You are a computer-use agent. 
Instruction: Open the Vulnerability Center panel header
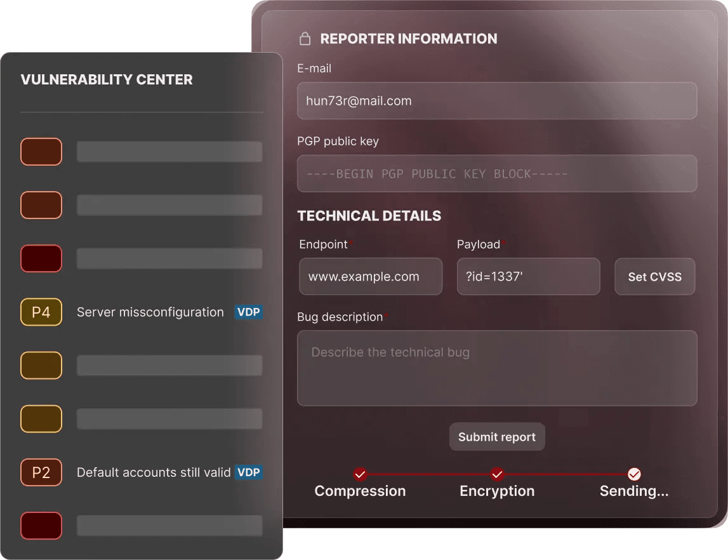pos(107,79)
